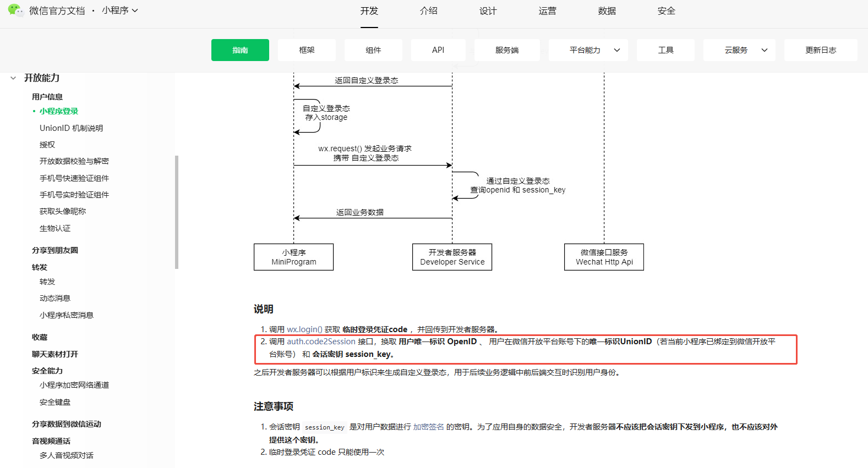Open 开放数据校验与解密 in sidebar
The width and height of the screenshot is (868, 468).
tap(74, 161)
